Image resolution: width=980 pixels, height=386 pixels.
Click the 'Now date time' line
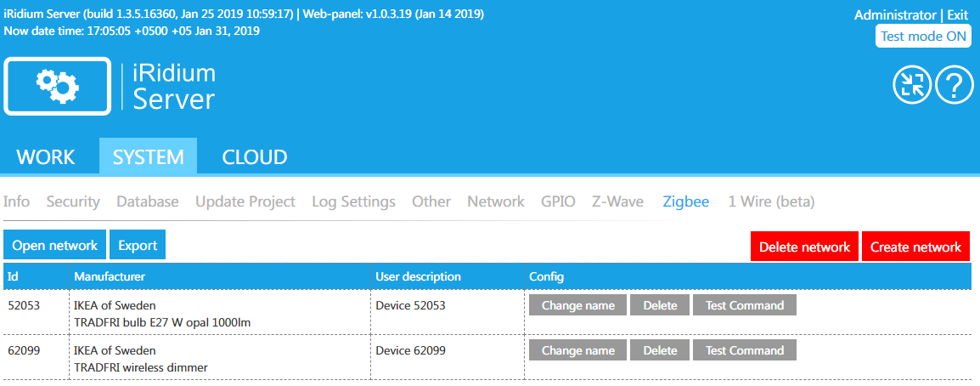tap(132, 30)
